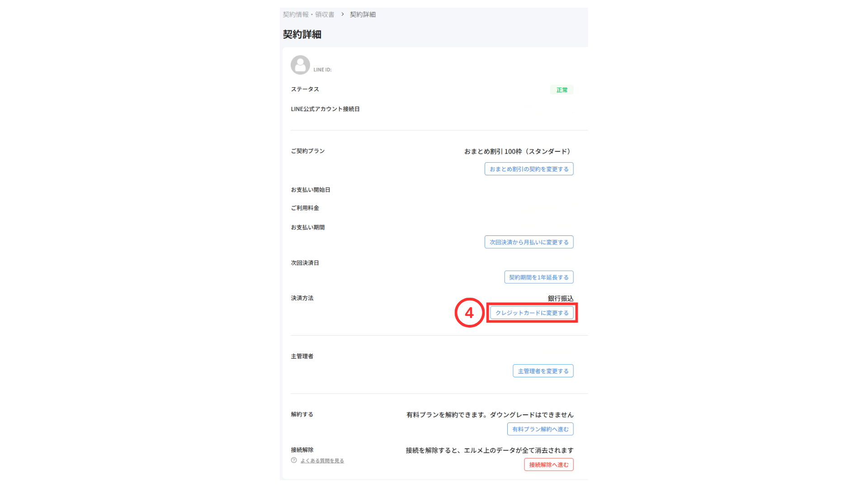Click おまとめ割引の契約を変更する button
Viewport: 868px width, 488px height.
[529, 169]
